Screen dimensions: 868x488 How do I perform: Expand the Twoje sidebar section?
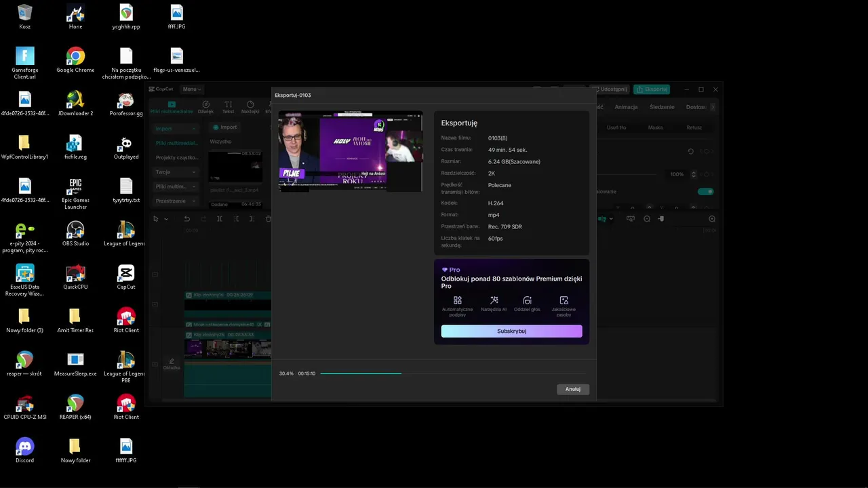[x=176, y=172]
